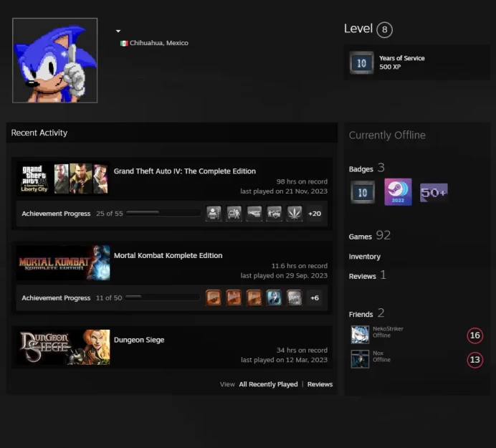Screen dimensions: 496x448
Task: Open the Games 92 link
Action: pyautogui.click(x=369, y=236)
